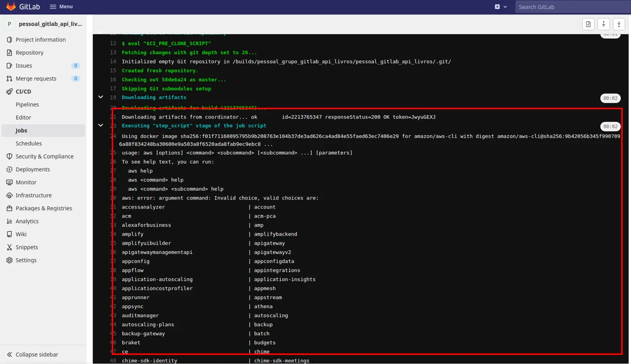Click the Infrastructure sidebar icon
Screen dimensions: 631x364
click(9, 196)
